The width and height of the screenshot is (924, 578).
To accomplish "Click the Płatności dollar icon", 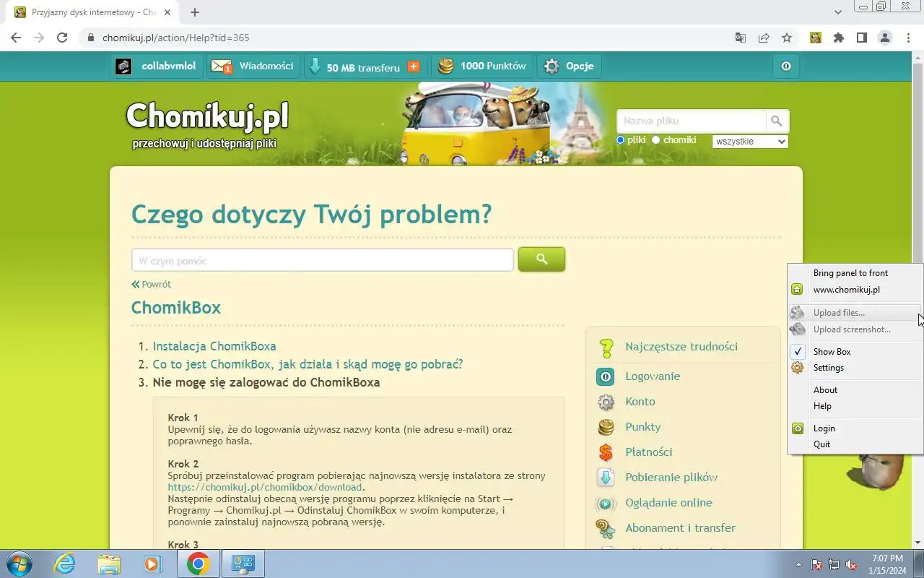I will (606, 452).
